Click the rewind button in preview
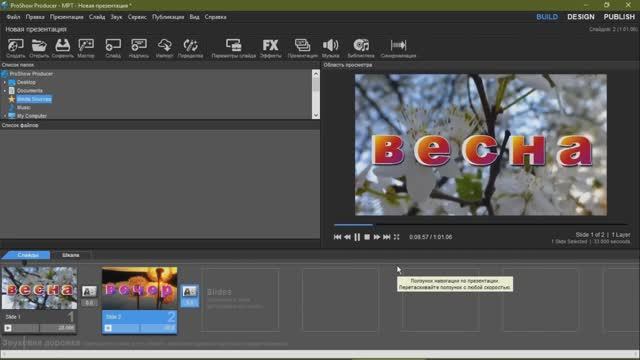Viewport: 640px width, 360px height. (x=347, y=237)
